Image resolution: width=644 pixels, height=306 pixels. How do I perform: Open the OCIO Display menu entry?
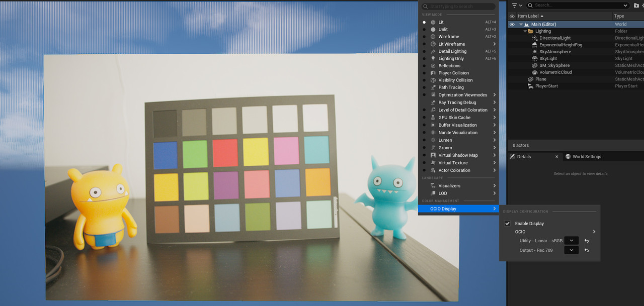point(459,209)
